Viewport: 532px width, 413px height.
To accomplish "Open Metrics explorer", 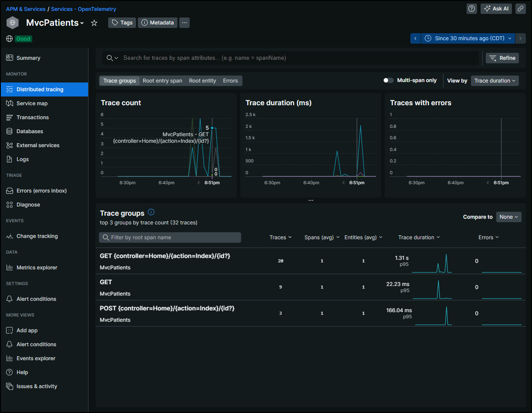I will 44,268.
